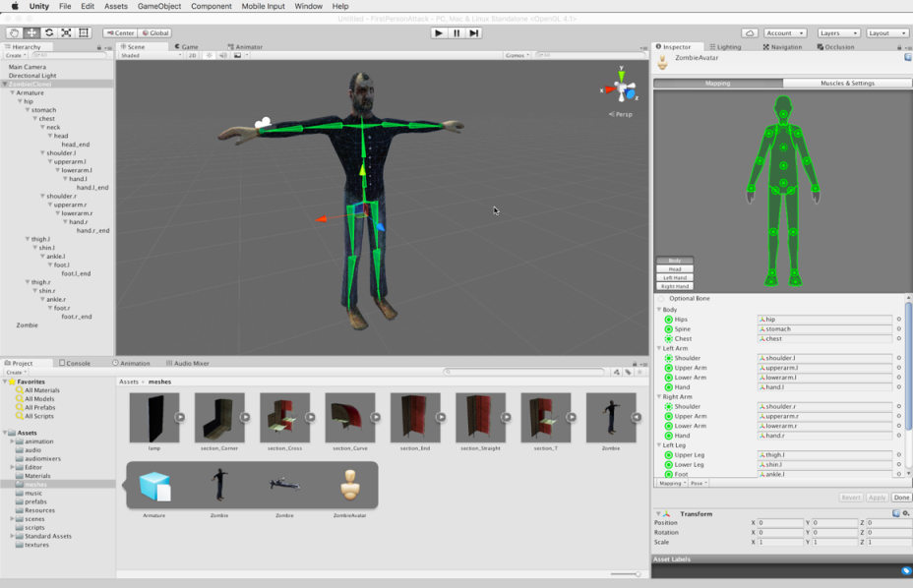Click the Pause button
The width and height of the screenshot is (913, 588).
[x=456, y=33]
